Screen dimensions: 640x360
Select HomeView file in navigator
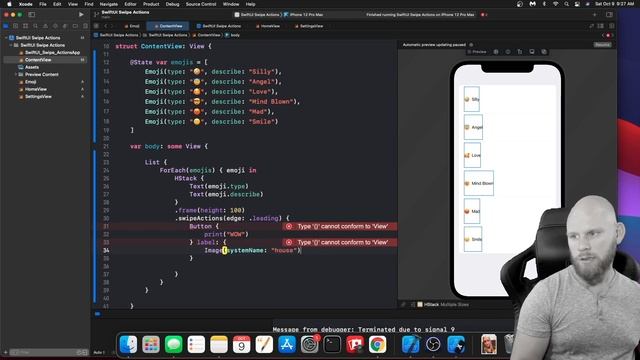coord(36,89)
